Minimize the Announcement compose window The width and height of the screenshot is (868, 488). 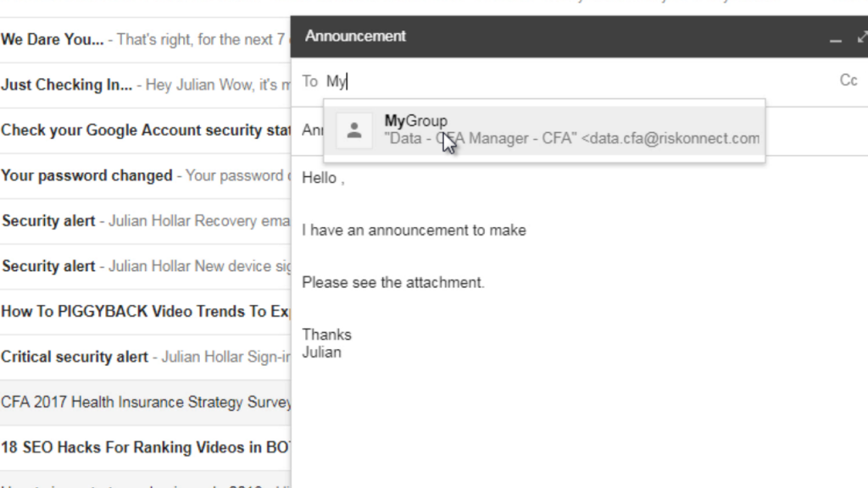pos(835,38)
